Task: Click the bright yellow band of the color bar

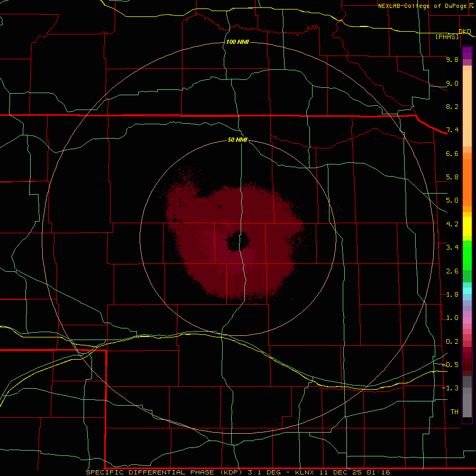Action: pyautogui.click(x=467, y=226)
